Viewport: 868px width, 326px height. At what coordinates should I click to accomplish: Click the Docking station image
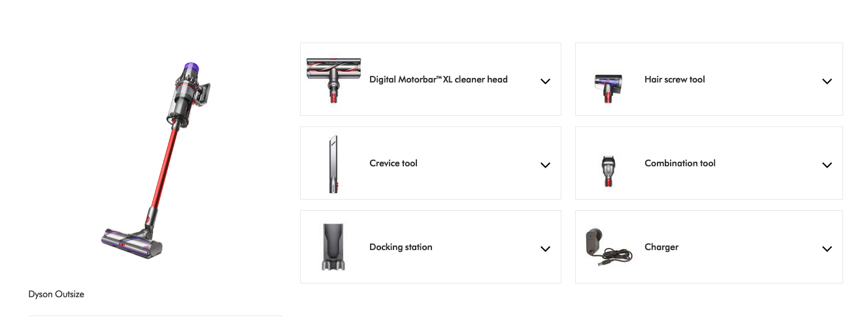(x=333, y=247)
